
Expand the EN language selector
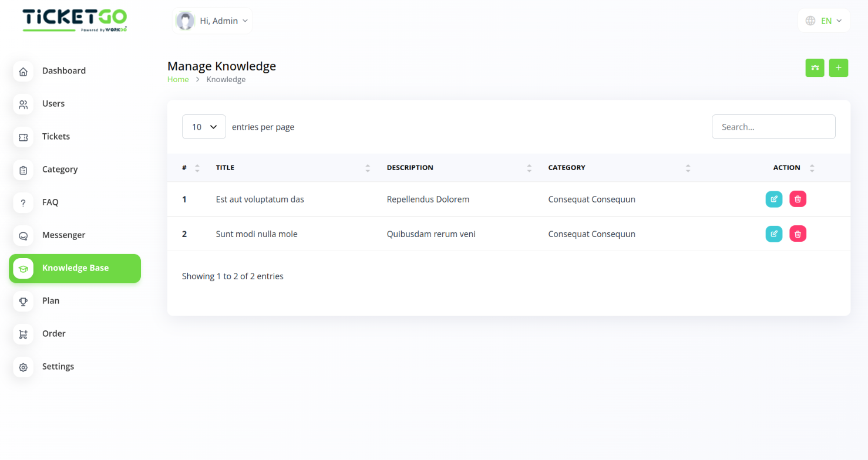click(x=823, y=21)
